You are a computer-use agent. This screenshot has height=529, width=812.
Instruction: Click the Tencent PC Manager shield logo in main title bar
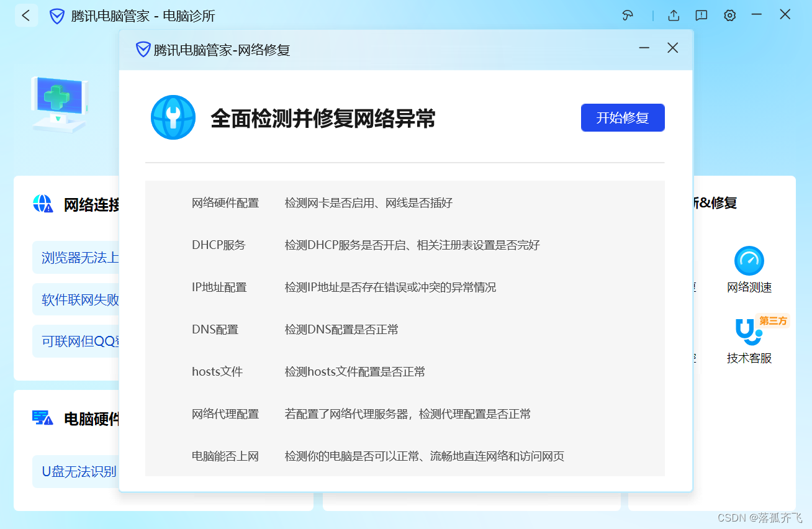click(x=57, y=16)
